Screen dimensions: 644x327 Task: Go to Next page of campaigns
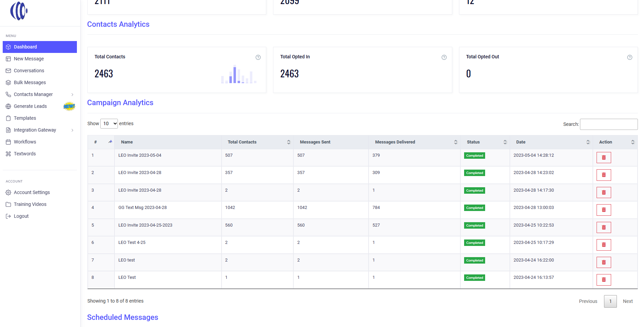point(628,301)
